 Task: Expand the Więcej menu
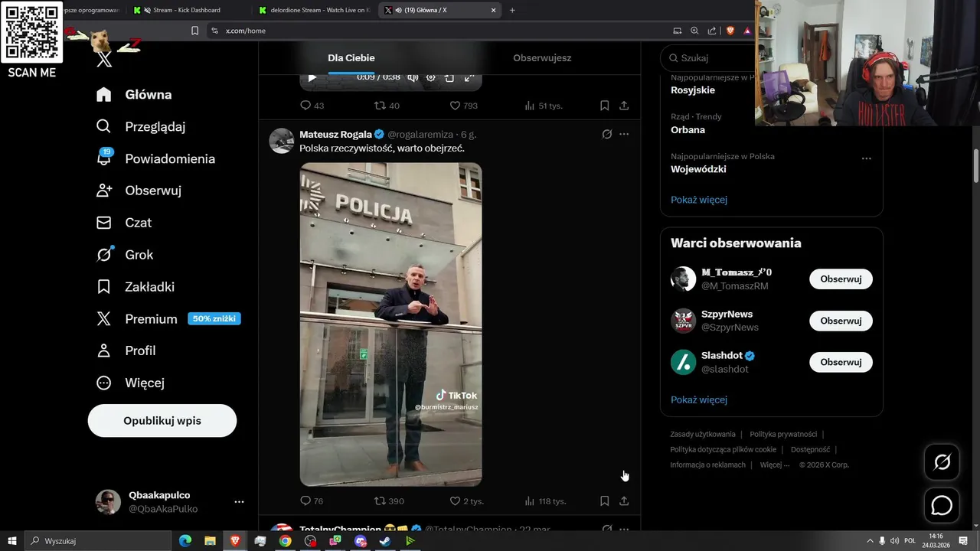pos(130,383)
